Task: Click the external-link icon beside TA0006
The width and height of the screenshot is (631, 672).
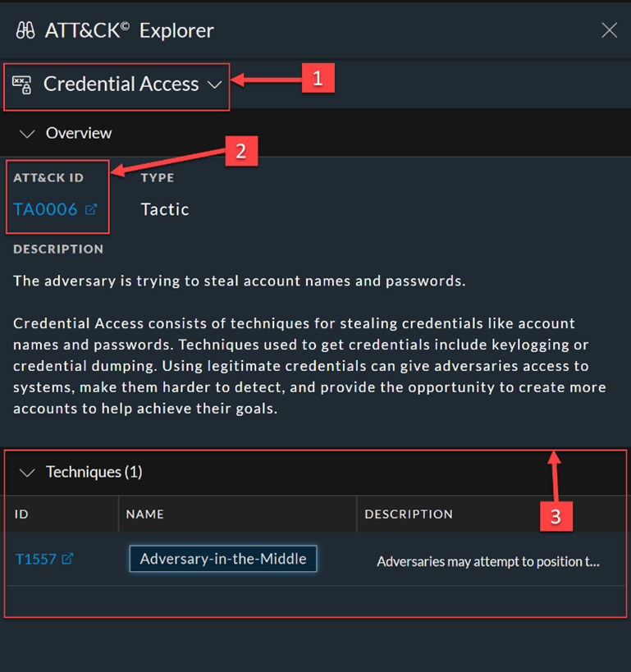Action: [x=91, y=209]
